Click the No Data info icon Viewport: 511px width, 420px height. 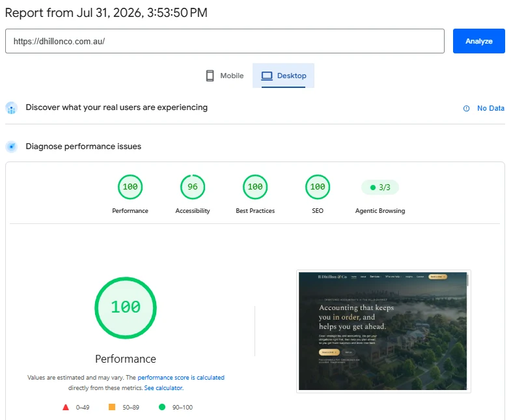[x=466, y=109]
